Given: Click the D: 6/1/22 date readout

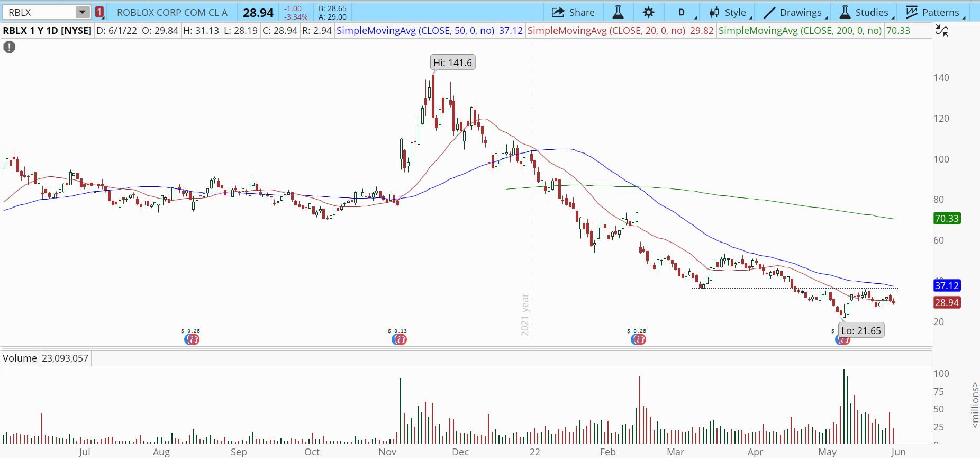Looking at the screenshot, I should pyautogui.click(x=116, y=31).
